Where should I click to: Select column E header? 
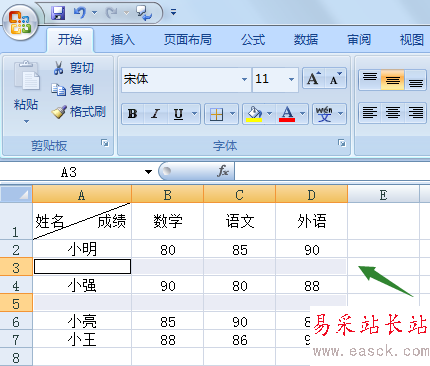click(x=383, y=195)
